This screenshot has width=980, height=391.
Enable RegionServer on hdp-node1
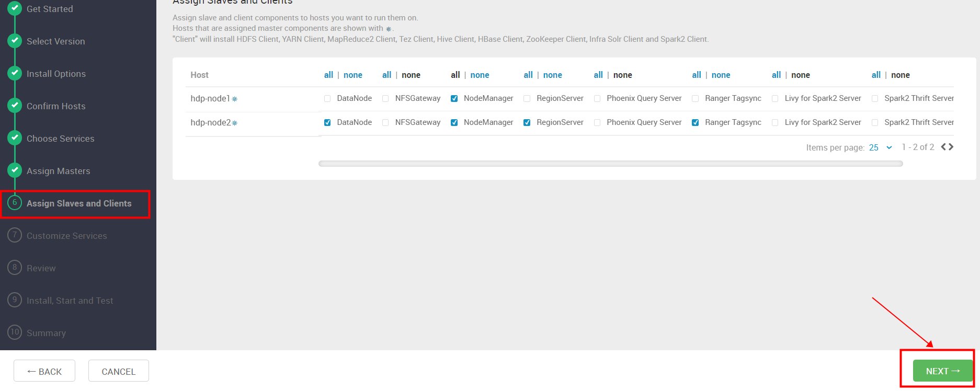click(527, 98)
